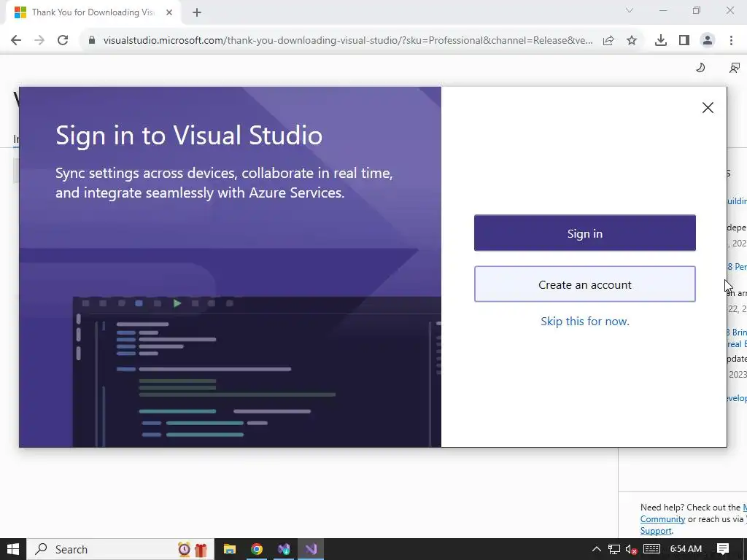Restore down the Chrome window
The height and width of the screenshot is (560, 747).
[697, 10]
